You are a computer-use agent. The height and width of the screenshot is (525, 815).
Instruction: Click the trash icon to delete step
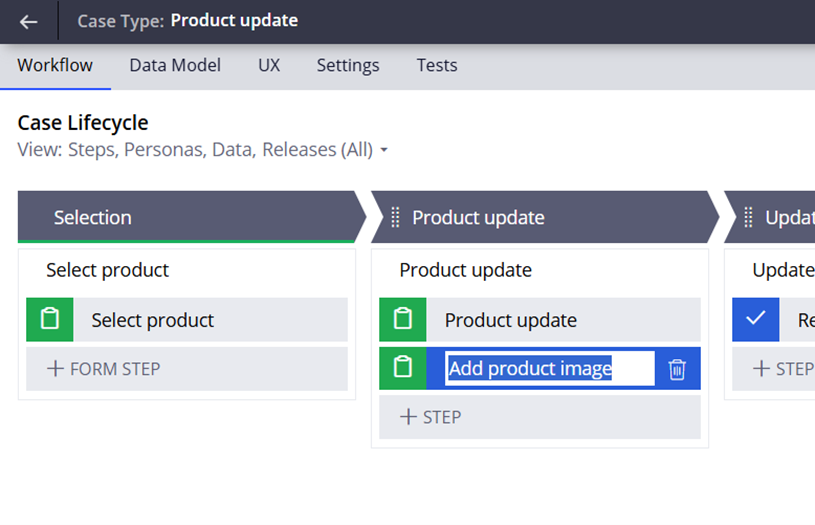677,369
